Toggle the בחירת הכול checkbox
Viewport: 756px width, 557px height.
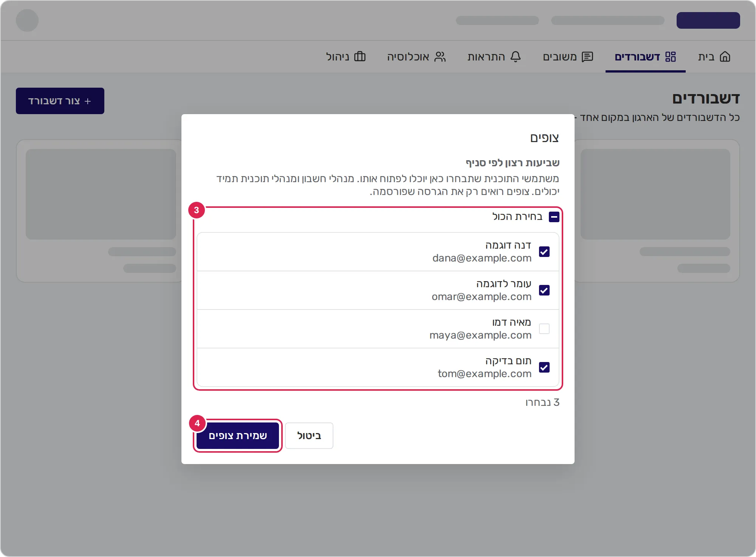pyautogui.click(x=554, y=217)
